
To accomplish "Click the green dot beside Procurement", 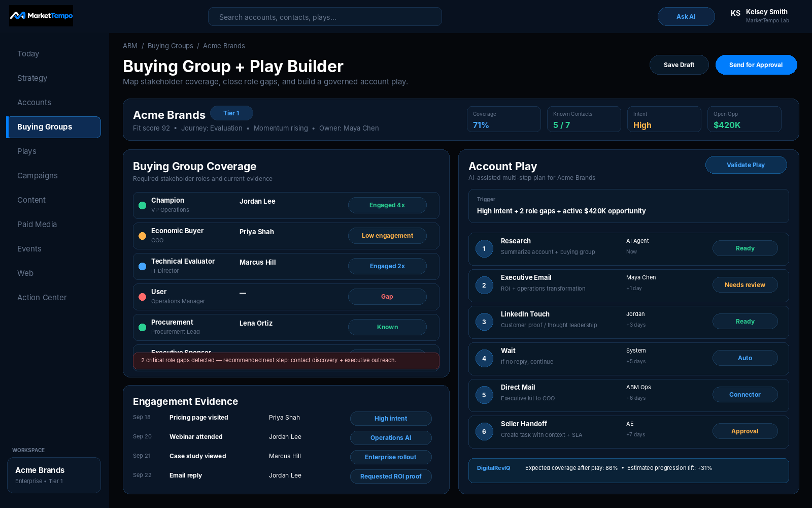I will pos(143,327).
